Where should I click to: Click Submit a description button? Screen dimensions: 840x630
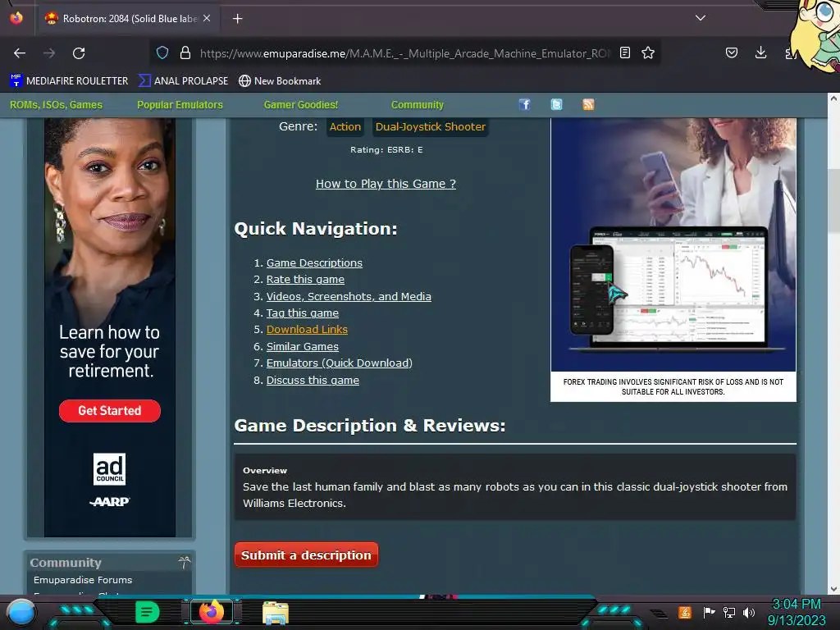[x=306, y=555]
